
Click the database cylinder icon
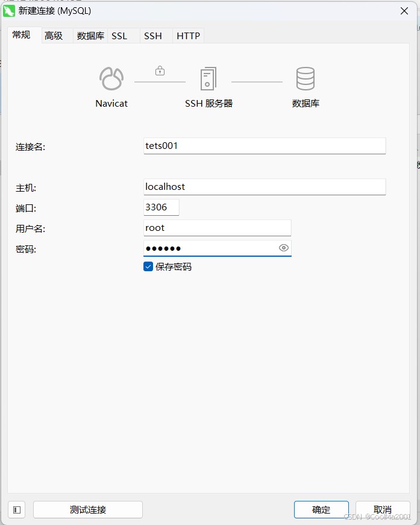coord(306,79)
